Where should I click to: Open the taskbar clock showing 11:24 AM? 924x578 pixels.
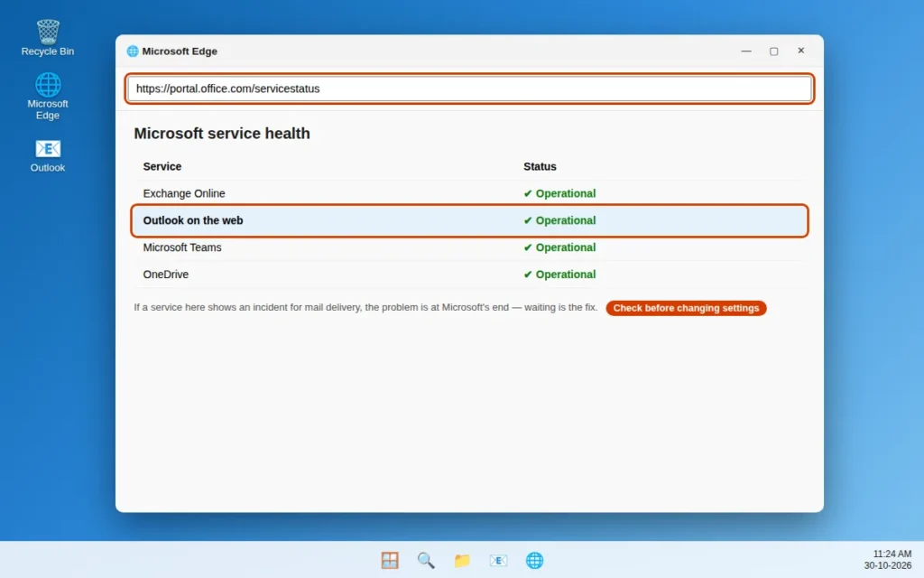click(x=888, y=560)
